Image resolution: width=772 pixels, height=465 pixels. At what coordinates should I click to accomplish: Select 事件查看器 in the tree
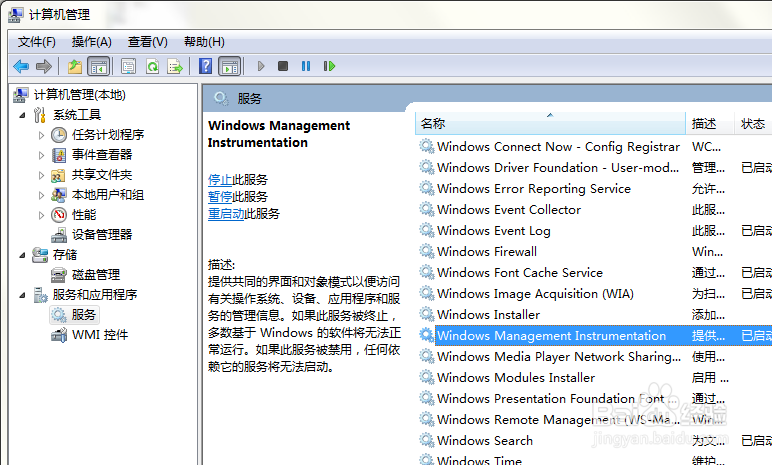click(x=102, y=155)
